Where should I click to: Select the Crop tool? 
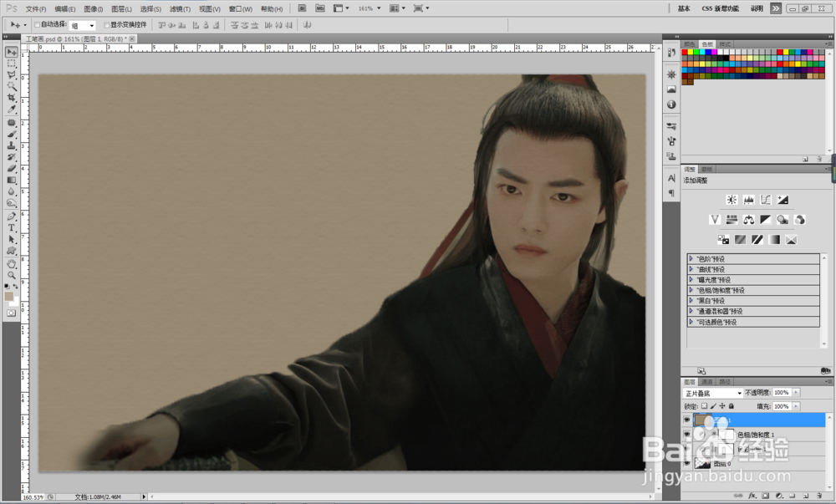click(x=11, y=98)
